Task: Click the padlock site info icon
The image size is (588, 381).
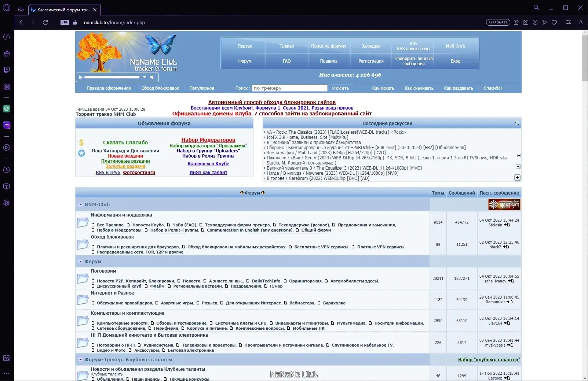Action: tap(75, 22)
